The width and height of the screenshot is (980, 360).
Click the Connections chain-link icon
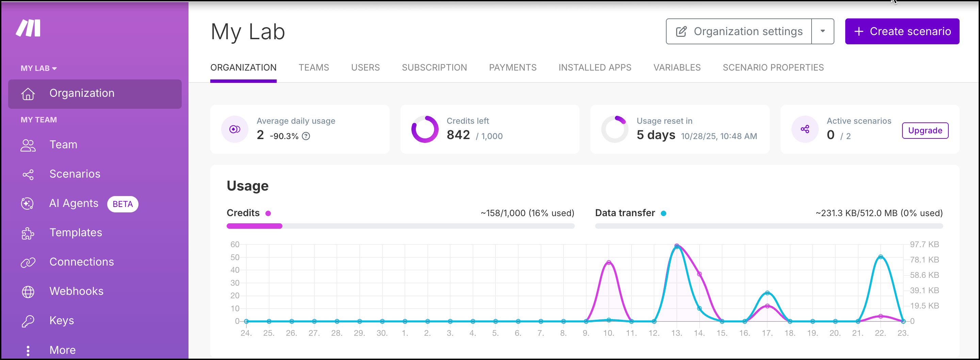coord(28,262)
